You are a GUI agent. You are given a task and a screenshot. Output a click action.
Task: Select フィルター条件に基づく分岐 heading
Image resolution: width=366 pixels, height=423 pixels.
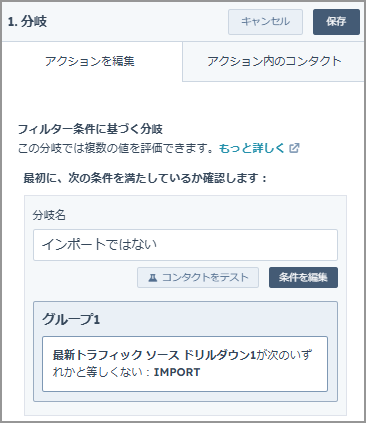[90, 129]
